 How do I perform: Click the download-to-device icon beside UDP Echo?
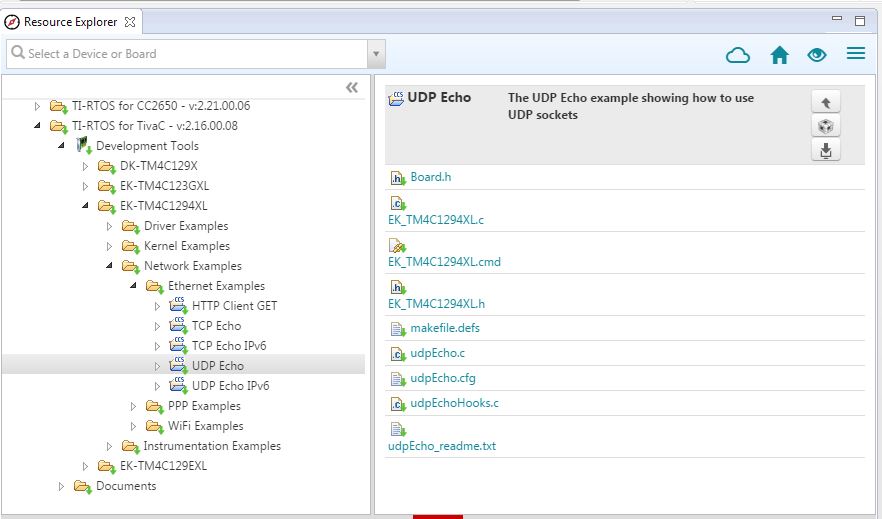(826, 150)
